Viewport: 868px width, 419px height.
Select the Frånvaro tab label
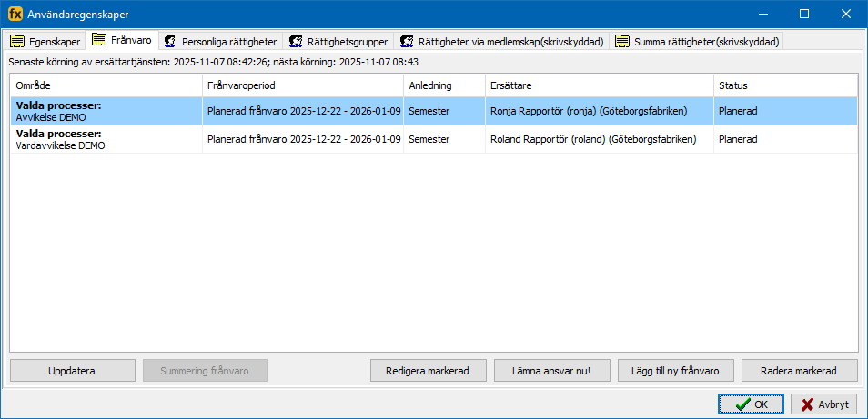(x=131, y=40)
